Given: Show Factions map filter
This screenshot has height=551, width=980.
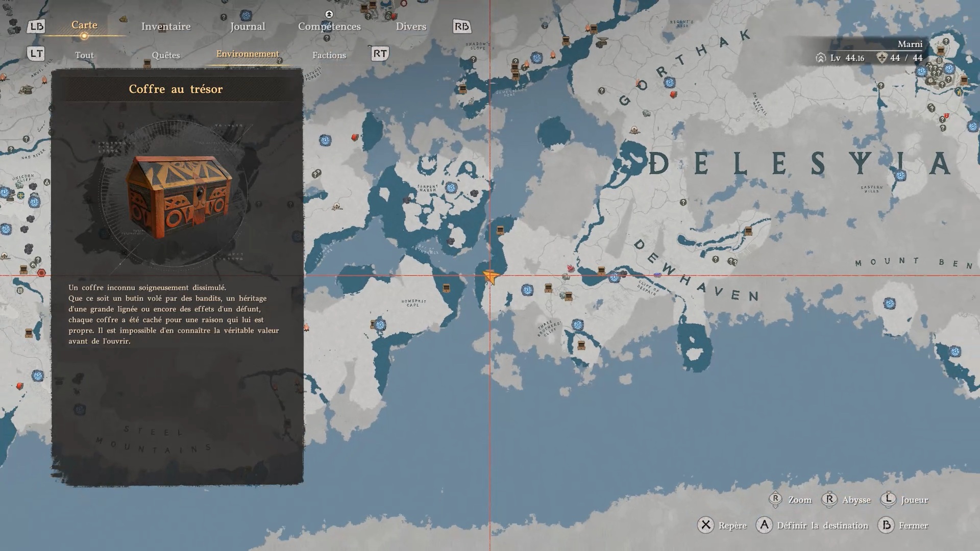Looking at the screenshot, I should click(329, 55).
